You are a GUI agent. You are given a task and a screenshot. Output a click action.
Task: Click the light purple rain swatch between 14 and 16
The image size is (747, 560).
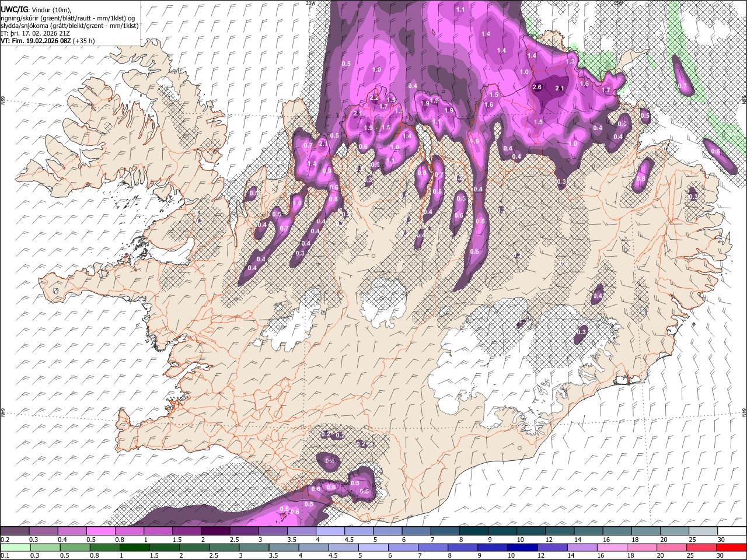click(582, 547)
